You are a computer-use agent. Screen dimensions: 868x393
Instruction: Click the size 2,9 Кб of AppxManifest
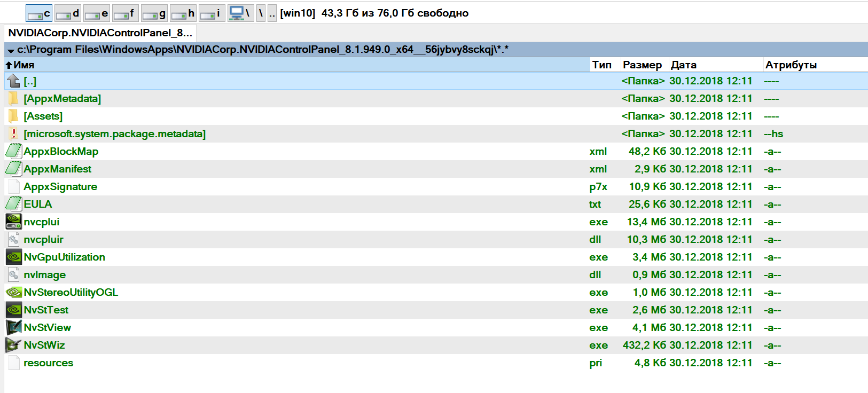pos(650,169)
